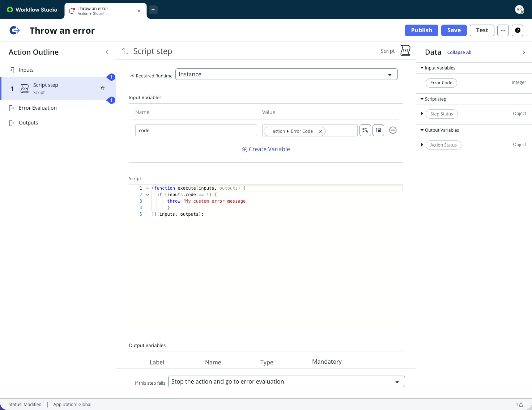Viewport: 532px width, 410px height.
Task: Click the Status: Modified status text
Action: (25, 405)
